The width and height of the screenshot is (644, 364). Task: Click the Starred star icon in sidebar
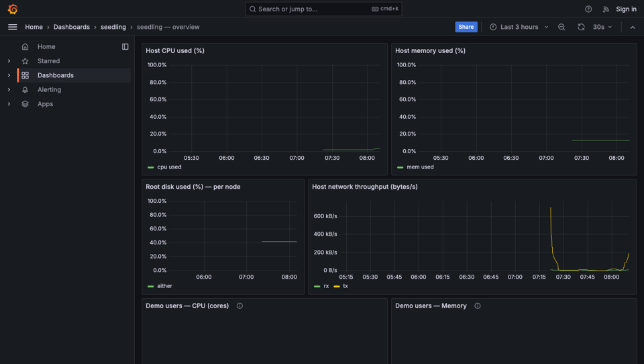(x=25, y=61)
